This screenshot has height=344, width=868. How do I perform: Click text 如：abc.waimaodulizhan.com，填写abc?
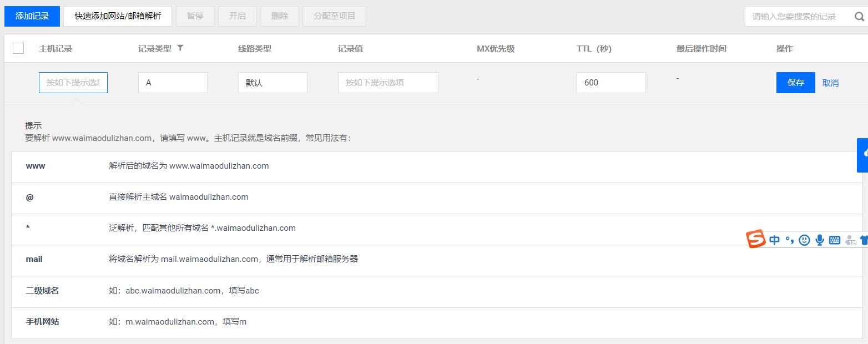point(184,290)
